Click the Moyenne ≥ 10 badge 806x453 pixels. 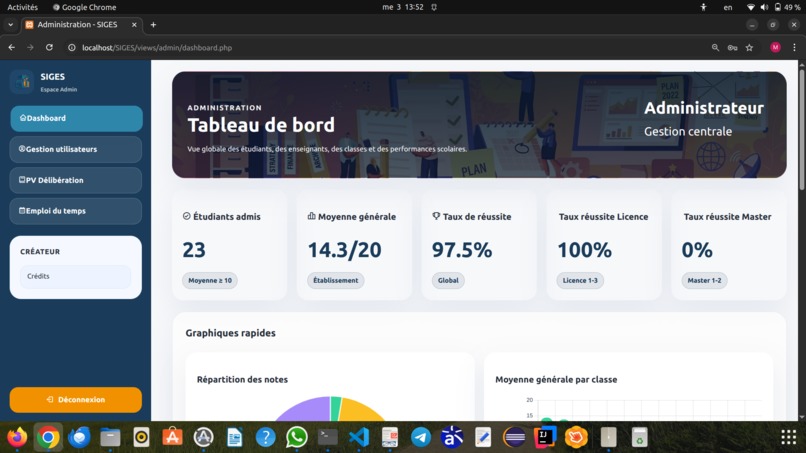[210, 280]
